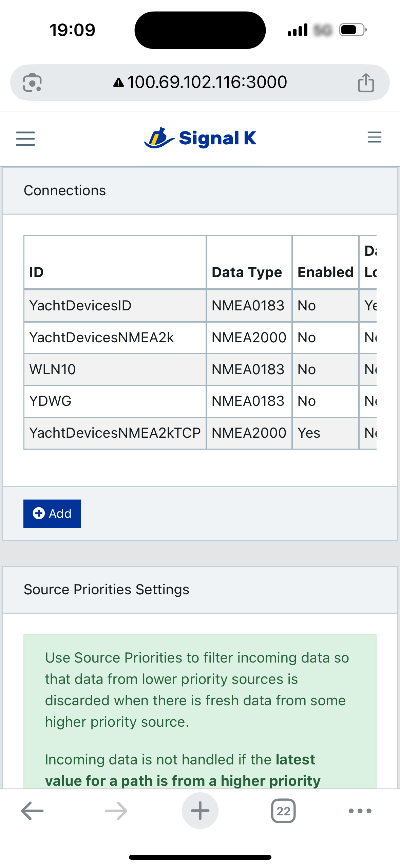Click the Connections panel header

coord(64,191)
